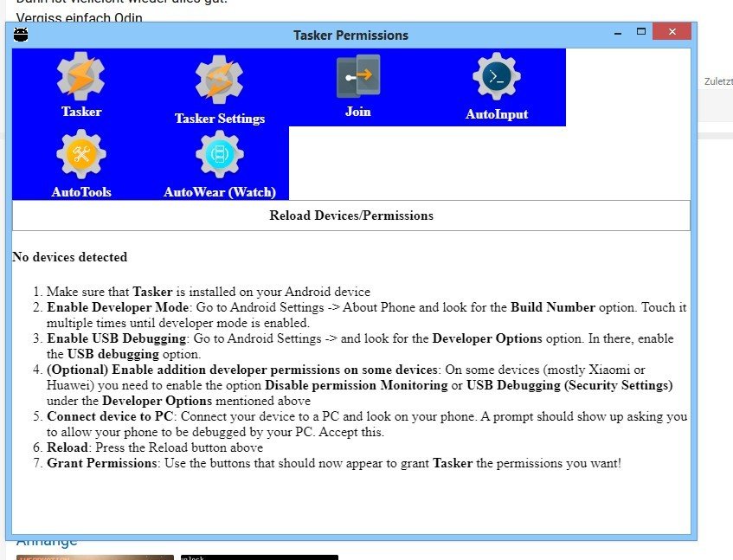
Task: Click the "AutoWear (Watch)" text label
Action: point(220,192)
